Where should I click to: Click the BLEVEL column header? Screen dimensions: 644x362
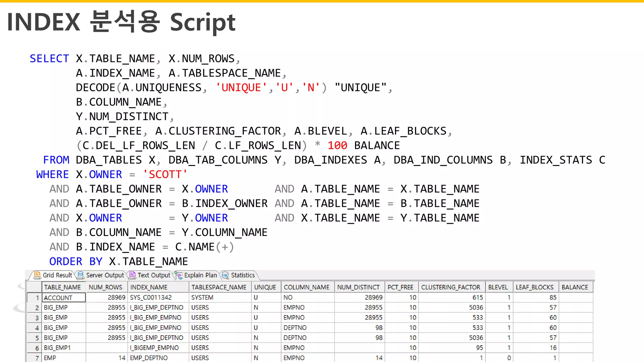click(499, 287)
